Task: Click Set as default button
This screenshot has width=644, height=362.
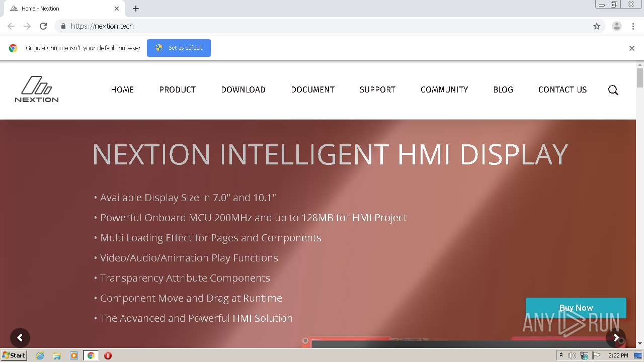Action: click(x=179, y=48)
